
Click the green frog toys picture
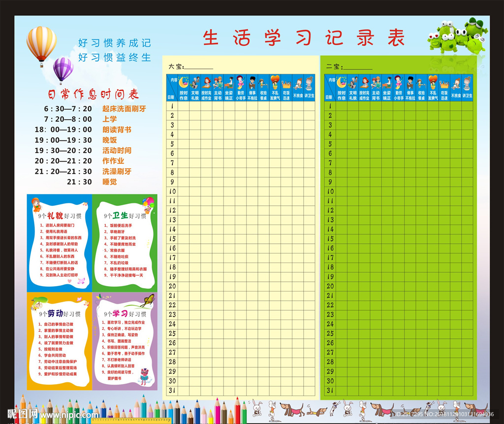pyautogui.click(x=457, y=36)
